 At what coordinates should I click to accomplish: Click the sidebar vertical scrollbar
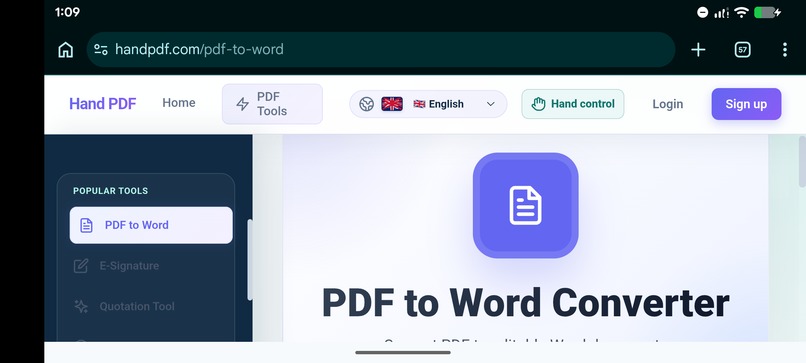[x=250, y=260]
